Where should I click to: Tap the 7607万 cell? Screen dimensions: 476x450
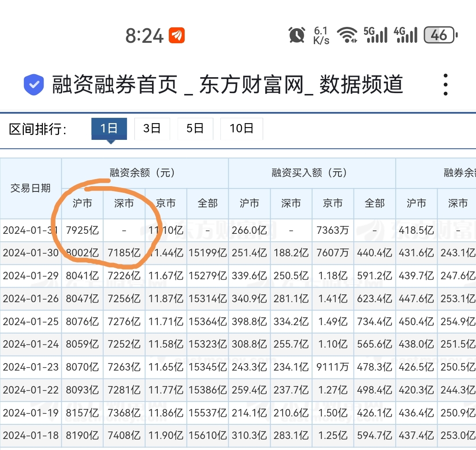[333, 253]
